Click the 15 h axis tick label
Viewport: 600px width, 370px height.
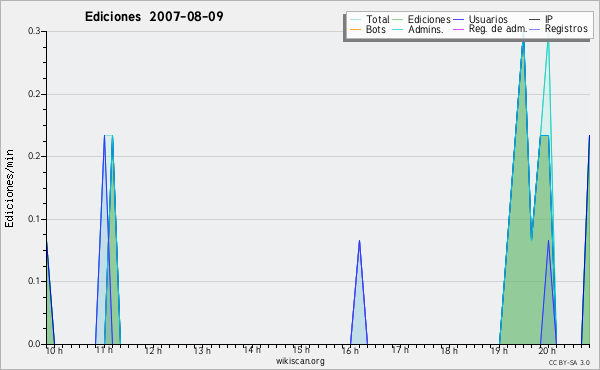pos(301,350)
